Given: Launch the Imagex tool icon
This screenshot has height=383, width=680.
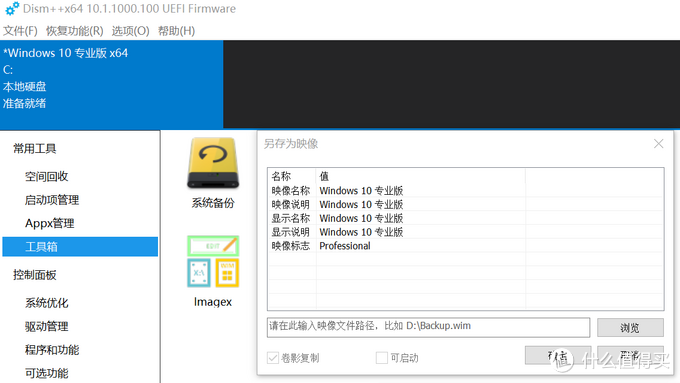Looking at the screenshot, I should 213,262.
